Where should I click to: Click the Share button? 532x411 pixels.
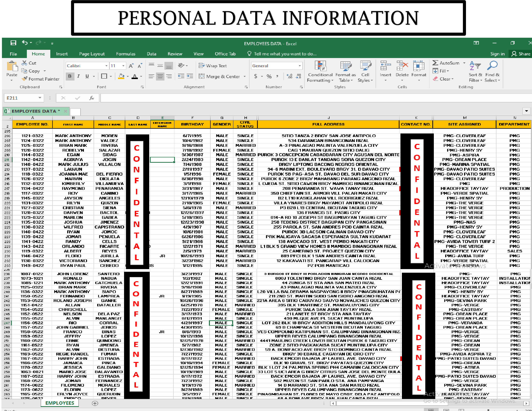click(x=521, y=54)
